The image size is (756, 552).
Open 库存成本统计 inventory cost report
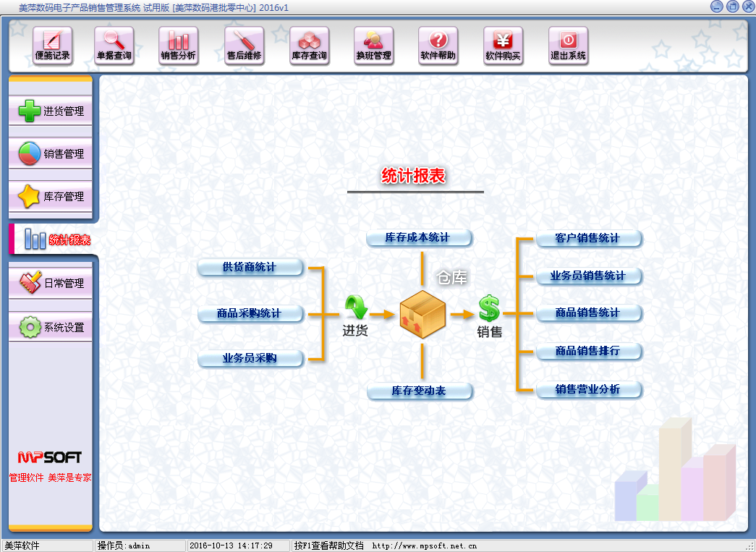[x=418, y=237]
